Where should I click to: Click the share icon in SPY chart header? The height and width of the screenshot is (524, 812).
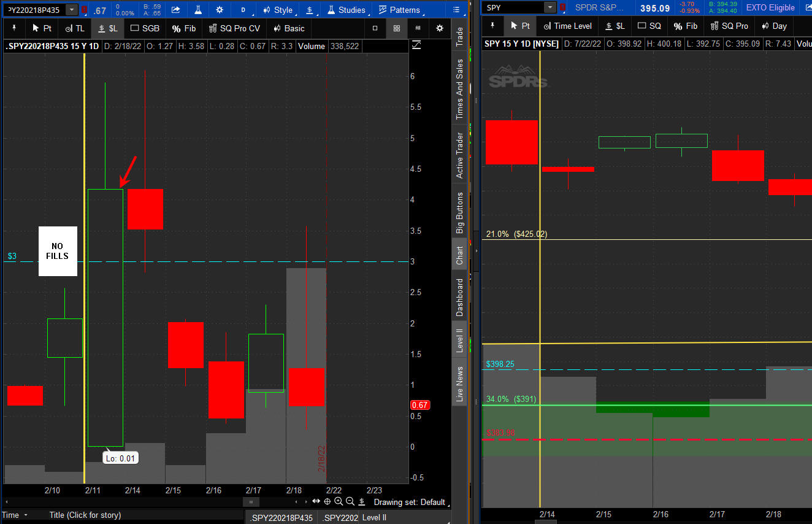pyautogui.click(x=807, y=8)
